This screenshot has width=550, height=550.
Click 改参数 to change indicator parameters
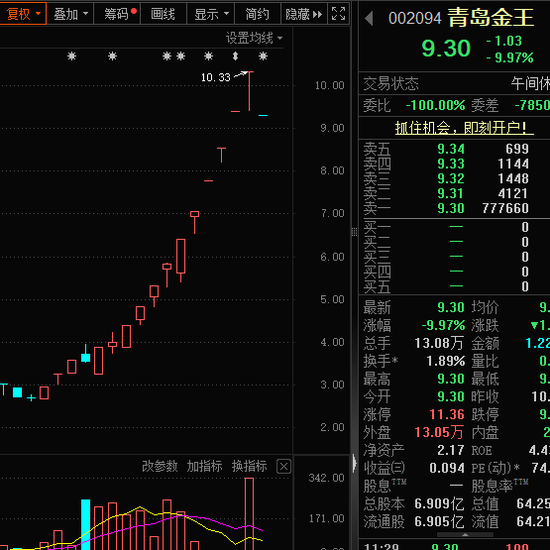coord(160,466)
